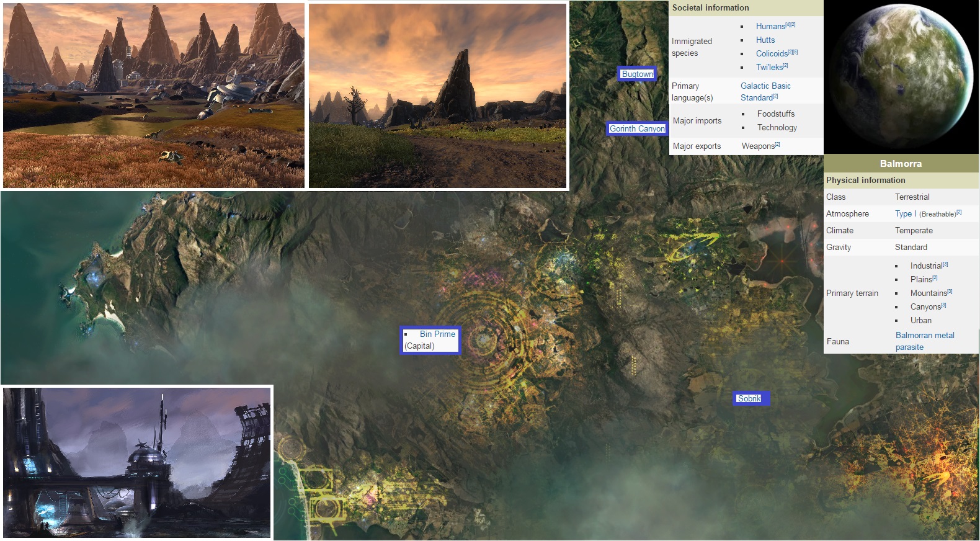
Task: Click the Type I atmosphere link
Action: tap(905, 213)
